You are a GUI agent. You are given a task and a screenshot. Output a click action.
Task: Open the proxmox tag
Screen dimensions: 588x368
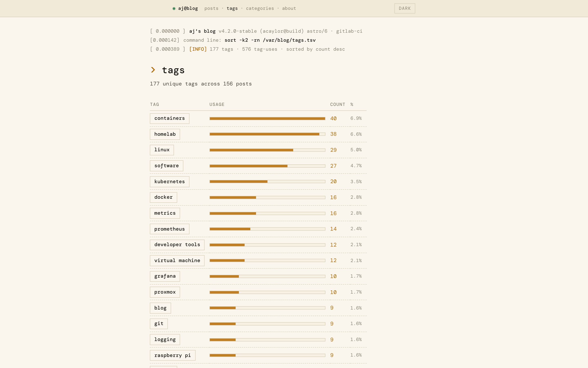pyautogui.click(x=165, y=292)
